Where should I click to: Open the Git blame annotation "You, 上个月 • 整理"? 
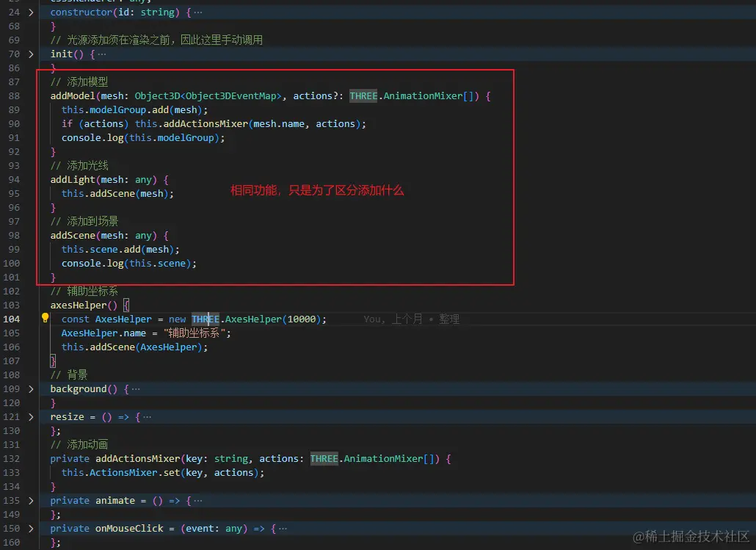tap(411, 319)
